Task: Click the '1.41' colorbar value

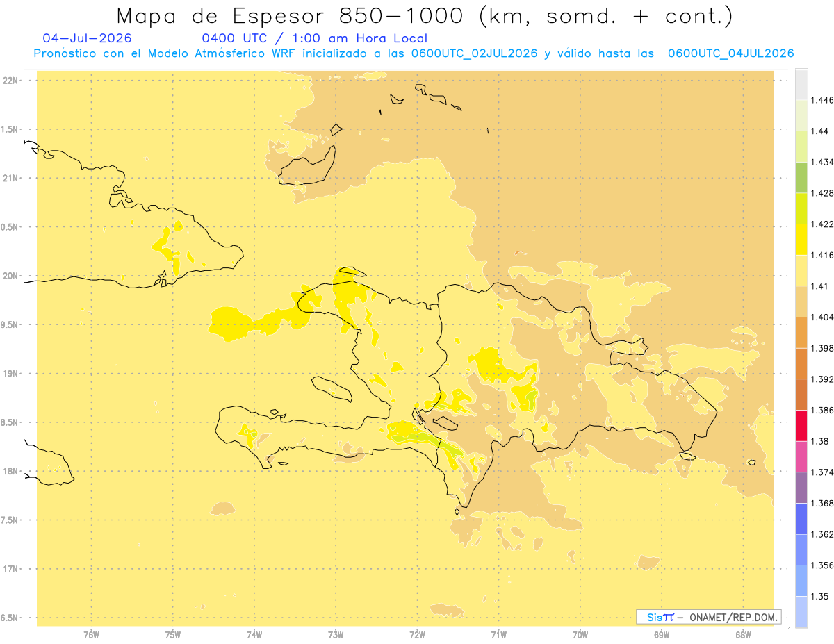Action: pyautogui.click(x=819, y=286)
